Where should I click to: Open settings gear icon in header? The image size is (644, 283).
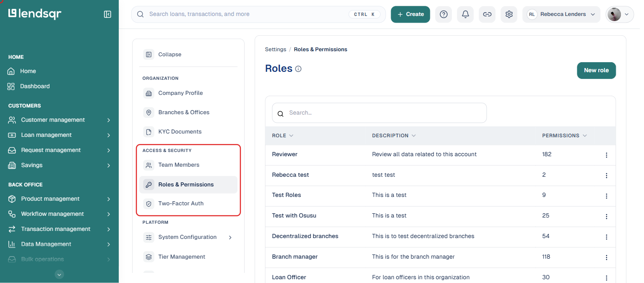(x=509, y=14)
